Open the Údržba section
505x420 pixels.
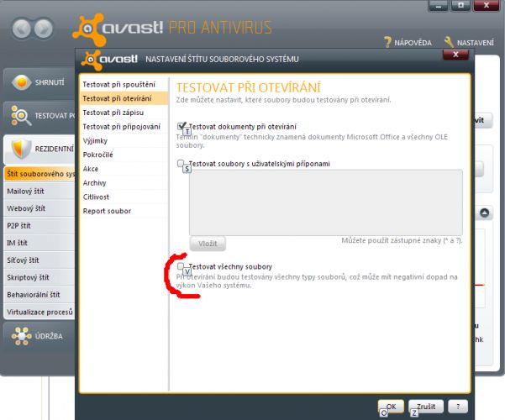39,336
